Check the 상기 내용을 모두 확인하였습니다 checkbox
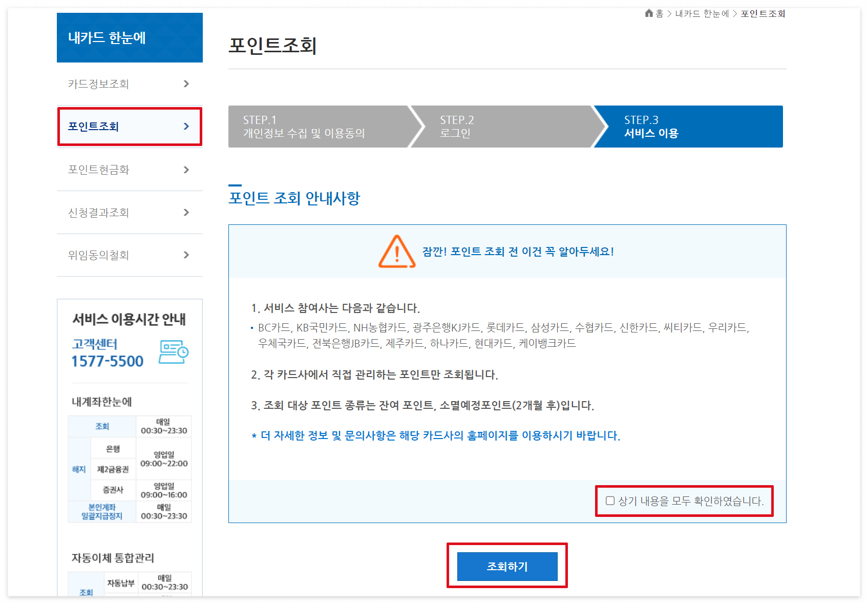868x604 pixels. 609,501
